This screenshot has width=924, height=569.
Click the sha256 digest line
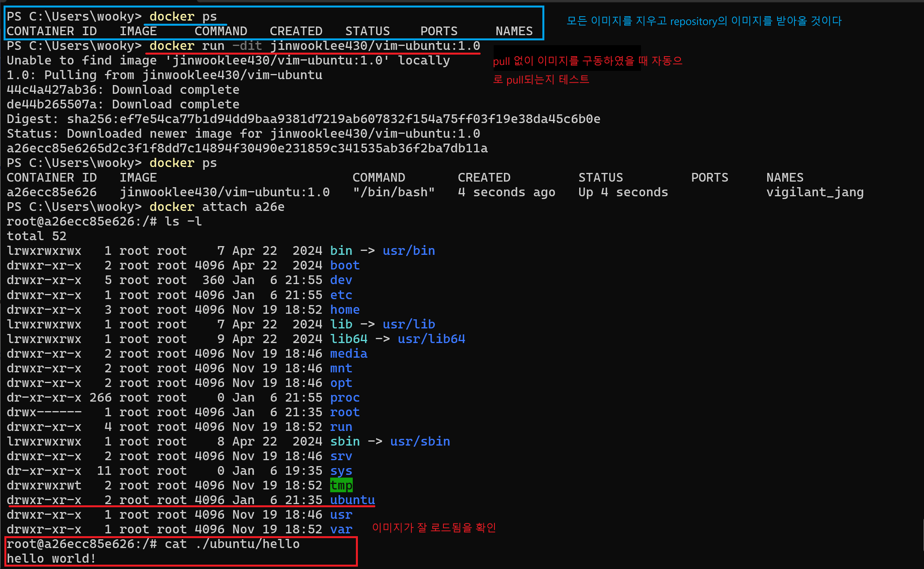coord(303,119)
